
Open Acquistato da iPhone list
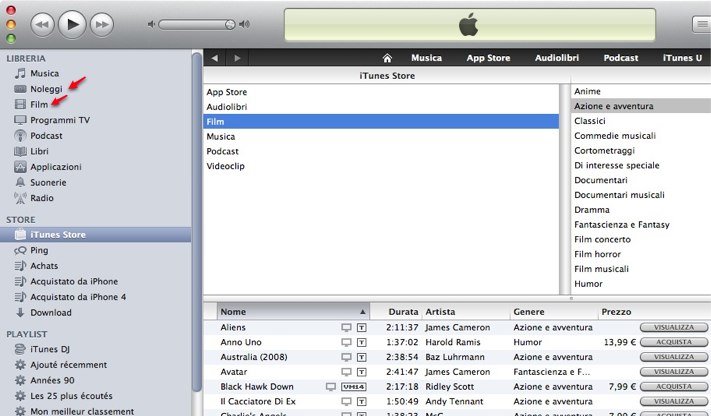(74, 281)
